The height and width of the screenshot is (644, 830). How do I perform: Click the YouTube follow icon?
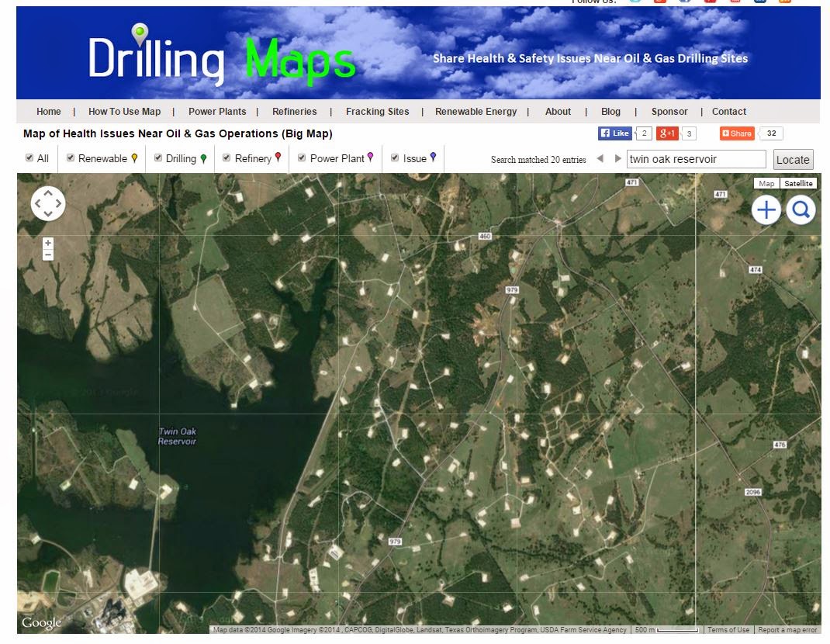point(711,2)
